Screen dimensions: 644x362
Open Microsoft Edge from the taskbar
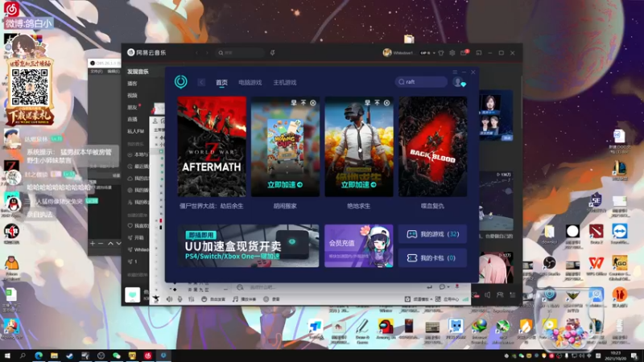(39, 356)
